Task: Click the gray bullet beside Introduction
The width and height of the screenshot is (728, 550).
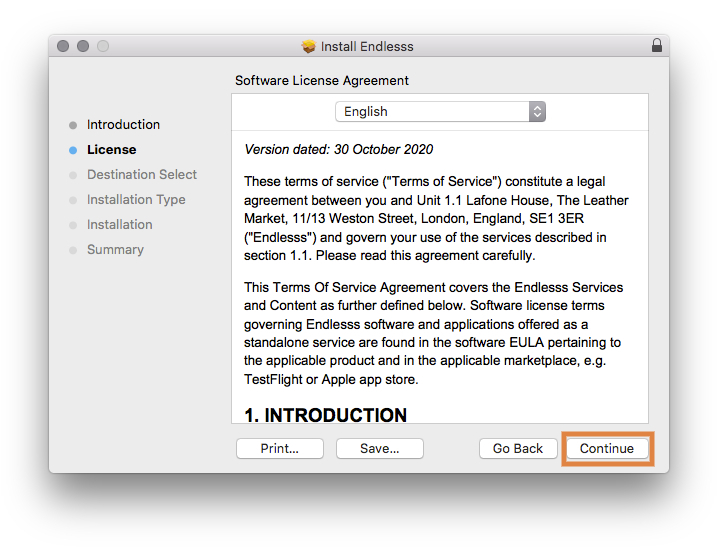Action: click(x=73, y=125)
